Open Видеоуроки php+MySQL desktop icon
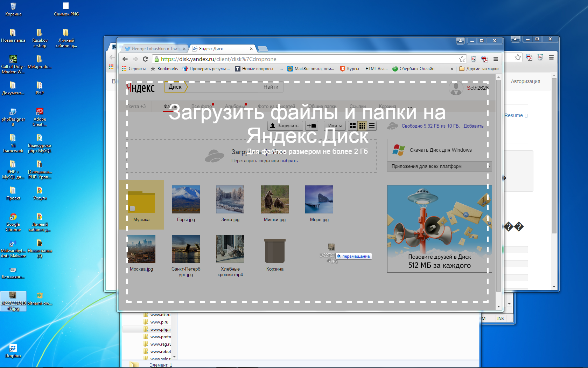The image size is (588, 368). [x=40, y=143]
